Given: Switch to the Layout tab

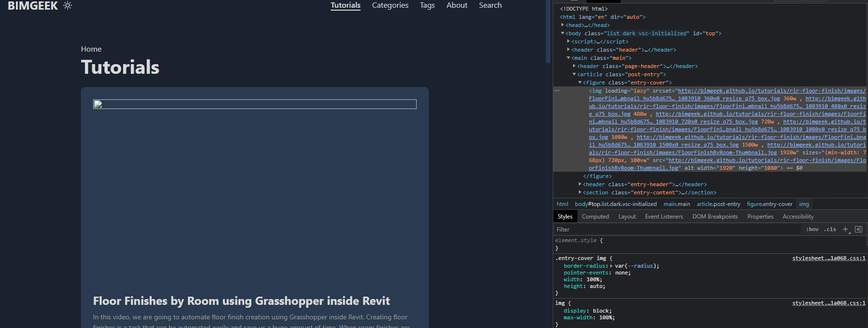Looking at the screenshot, I should pyautogui.click(x=627, y=217).
